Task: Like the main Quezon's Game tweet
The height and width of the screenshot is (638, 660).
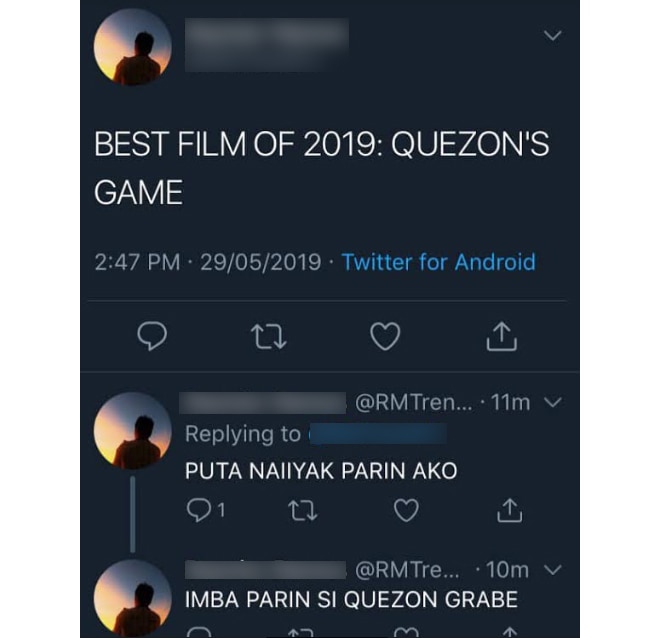Action: click(385, 336)
